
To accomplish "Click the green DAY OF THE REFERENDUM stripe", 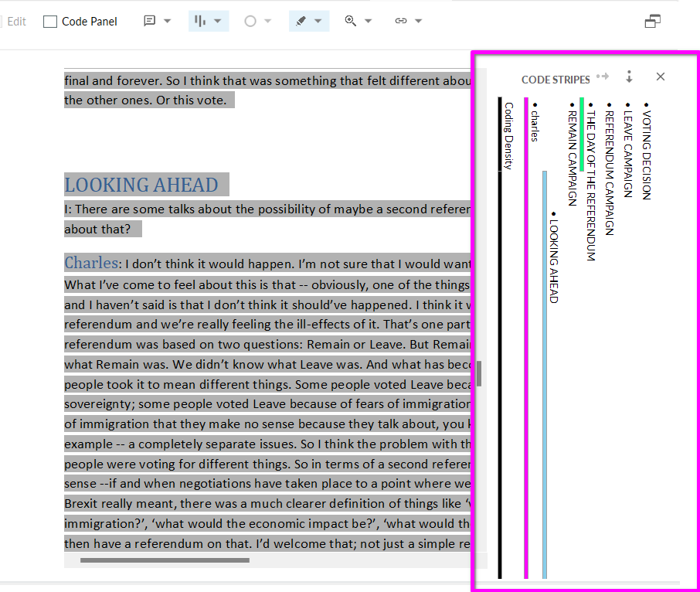I will 581,134.
